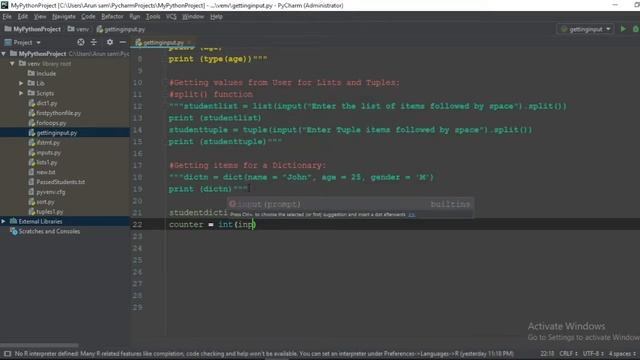Select Scratches and Consoles node
The height and width of the screenshot is (360, 640).
[45, 231]
